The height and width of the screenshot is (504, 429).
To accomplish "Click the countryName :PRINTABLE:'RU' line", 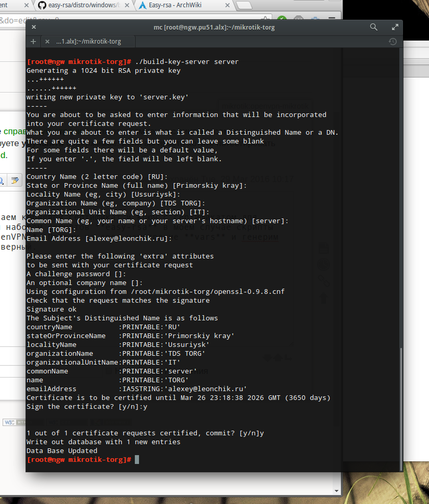I will 103,327.
